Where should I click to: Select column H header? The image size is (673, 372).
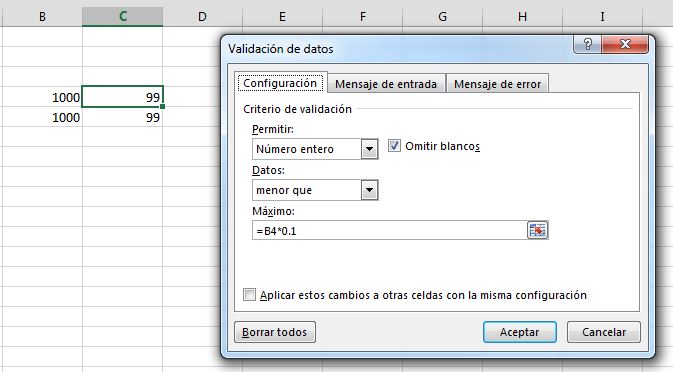tap(522, 17)
